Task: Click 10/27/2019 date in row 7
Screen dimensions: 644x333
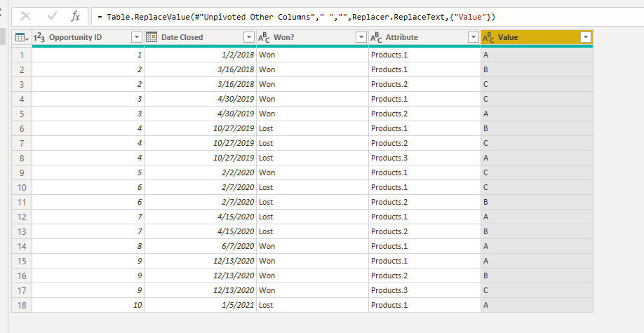Action: [x=201, y=143]
